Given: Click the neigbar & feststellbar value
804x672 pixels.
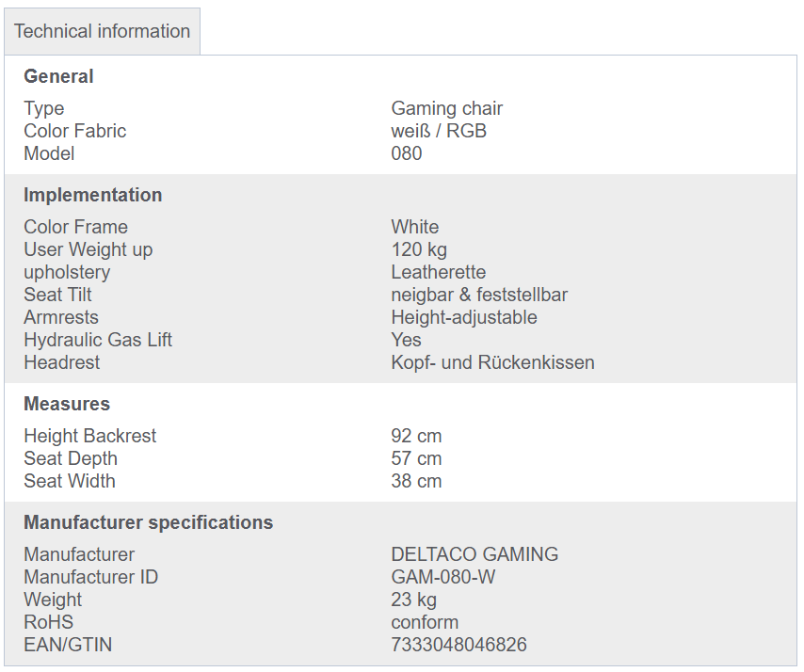Looking at the screenshot, I should click(479, 295).
